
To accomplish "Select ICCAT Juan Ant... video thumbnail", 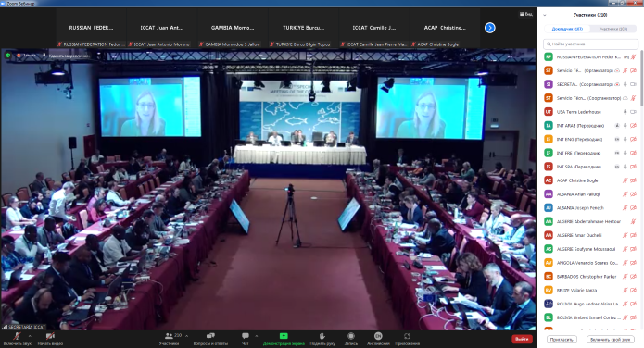I will point(162,29).
